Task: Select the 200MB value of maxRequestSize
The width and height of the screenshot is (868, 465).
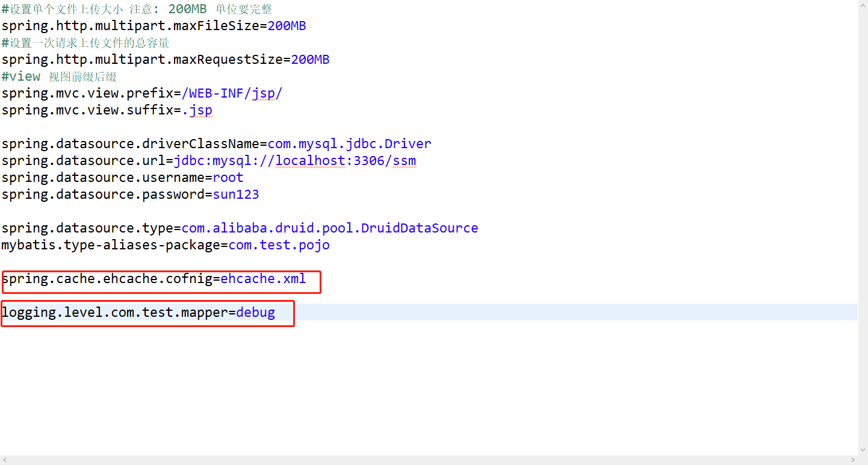Action: tap(311, 60)
